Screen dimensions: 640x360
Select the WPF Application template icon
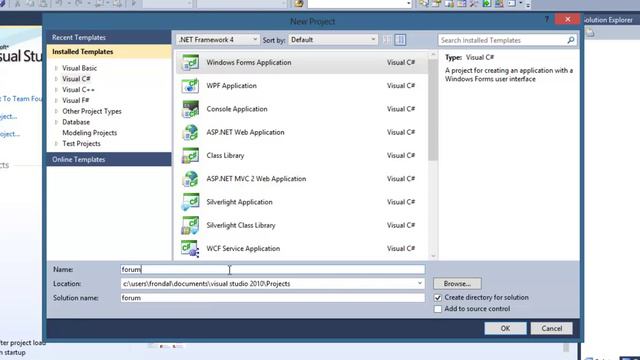point(190,86)
